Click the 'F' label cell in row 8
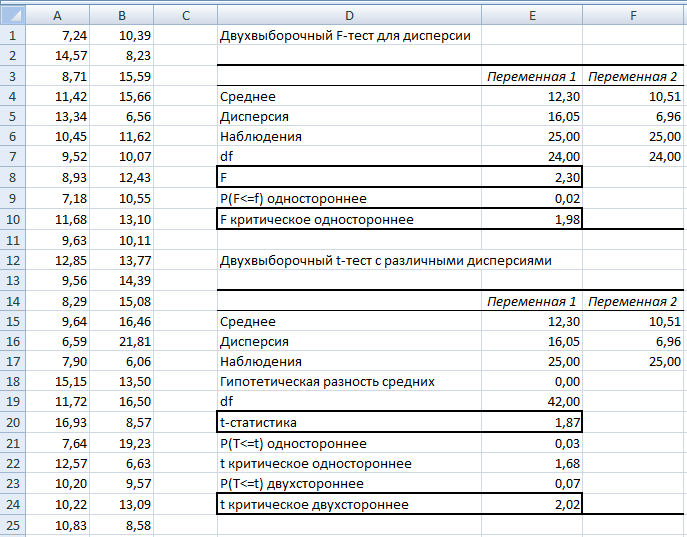This screenshot has width=687, height=537. pos(349,177)
